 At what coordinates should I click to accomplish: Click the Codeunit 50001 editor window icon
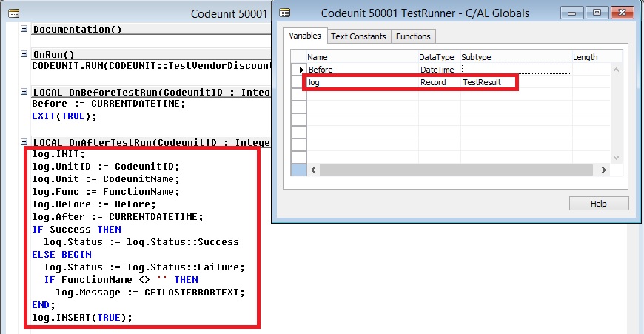click(11, 13)
